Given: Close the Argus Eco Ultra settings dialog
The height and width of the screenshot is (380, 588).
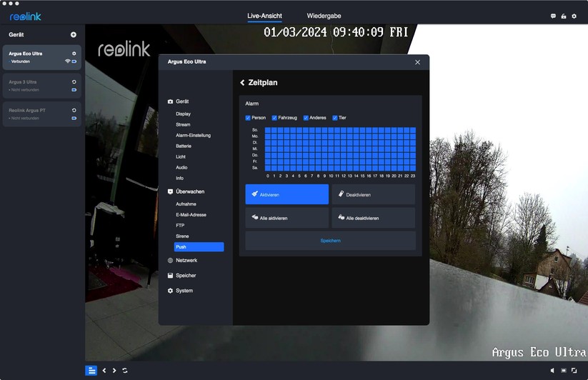Looking at the screenshot, I should 418,62.
